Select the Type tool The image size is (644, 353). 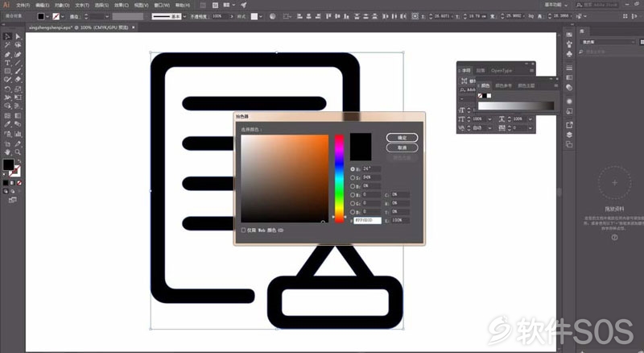(7, 63)
